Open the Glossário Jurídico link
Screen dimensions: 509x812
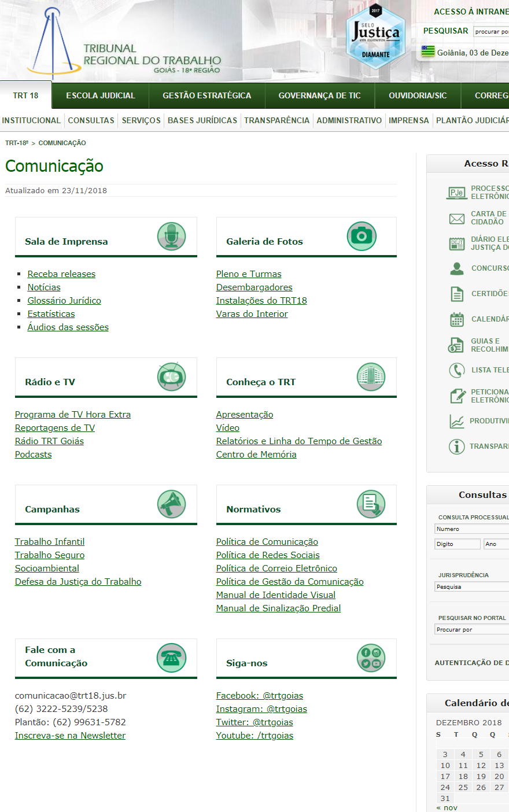point(64,301)
